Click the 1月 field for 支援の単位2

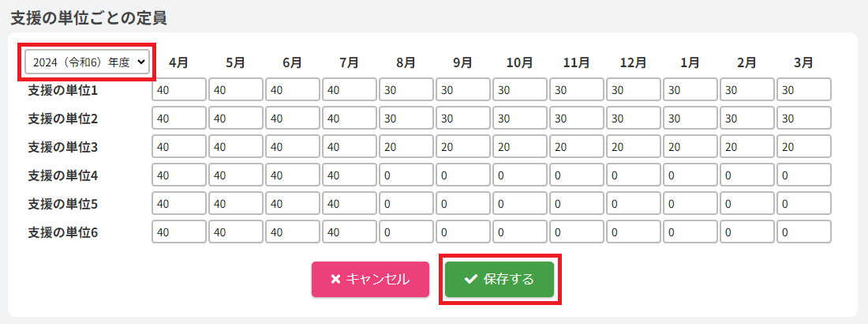(690, 119)
